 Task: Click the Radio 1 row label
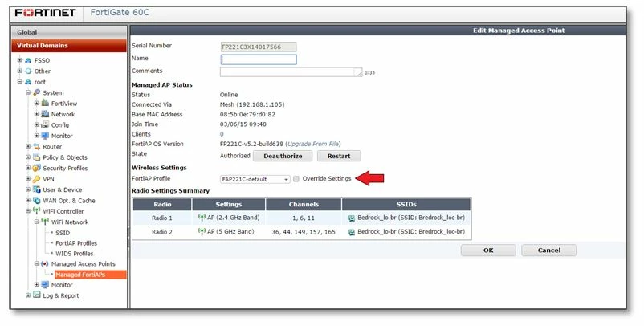[x=162, y=218]
